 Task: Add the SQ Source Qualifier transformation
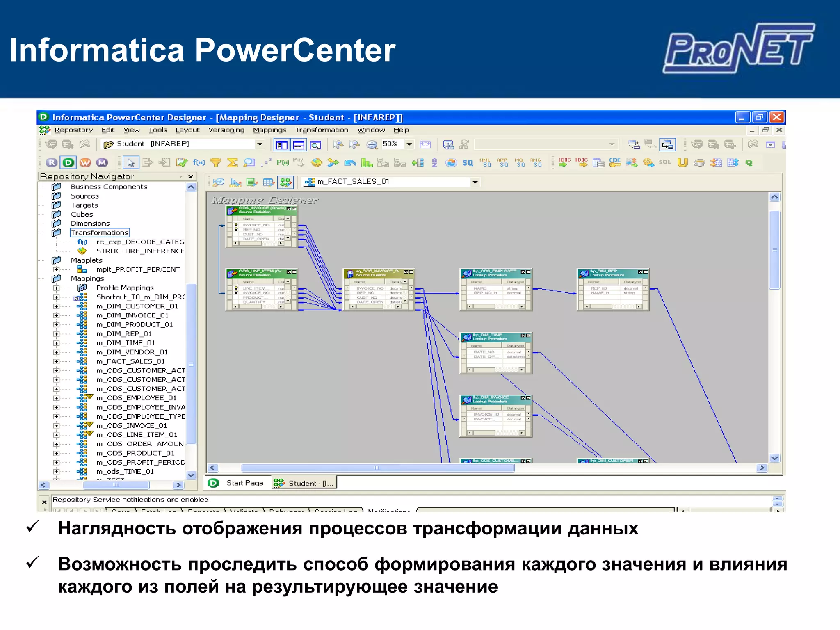pos(468,163)
